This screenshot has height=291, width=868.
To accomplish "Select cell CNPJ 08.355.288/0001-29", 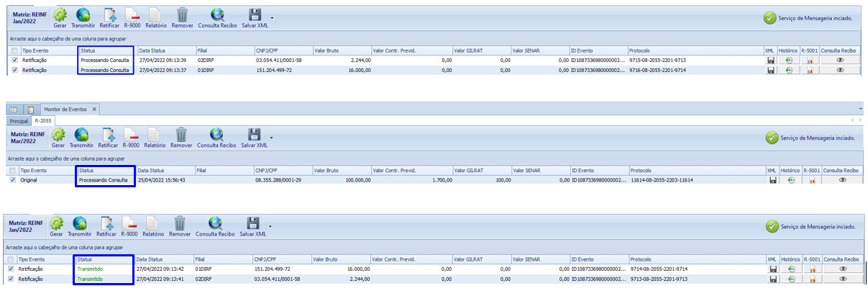I will [x=277, y=180].
